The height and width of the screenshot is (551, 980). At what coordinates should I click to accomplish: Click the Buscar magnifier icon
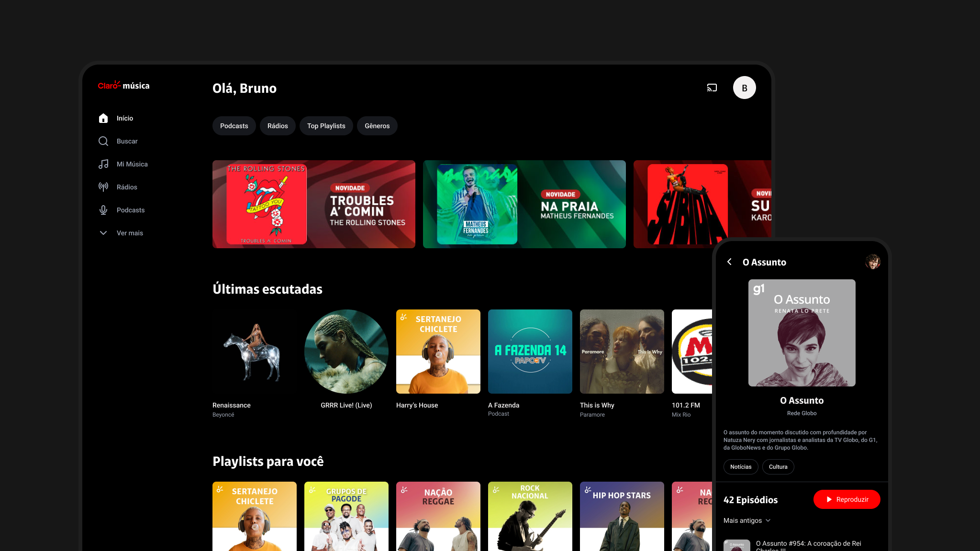[103, 141]
